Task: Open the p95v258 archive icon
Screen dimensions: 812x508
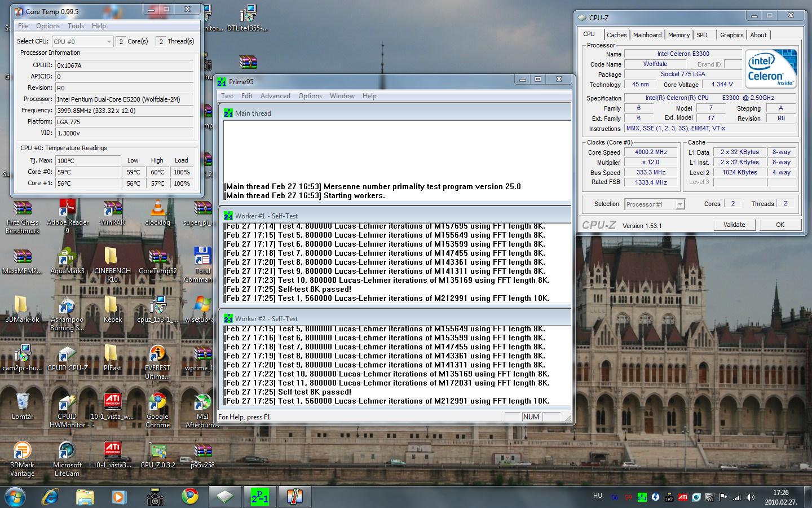Action: pyautogui.click(x=202, y=456)
